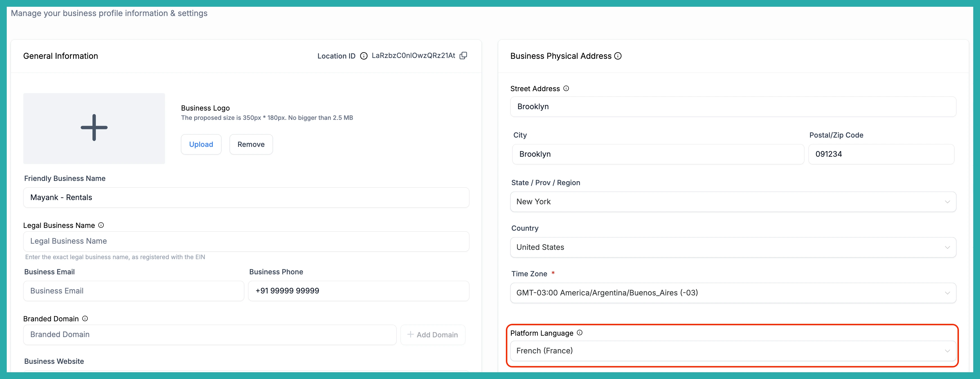Image resolution: width=980 pixels, height=379 pixels.
Task: Click the Add Domain button
Action: pyautogui.click(x=433, y=335)
